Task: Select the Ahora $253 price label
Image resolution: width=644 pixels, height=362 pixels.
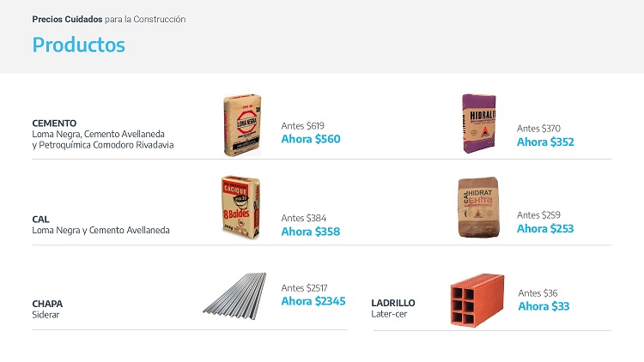Action: click(545, 229)
